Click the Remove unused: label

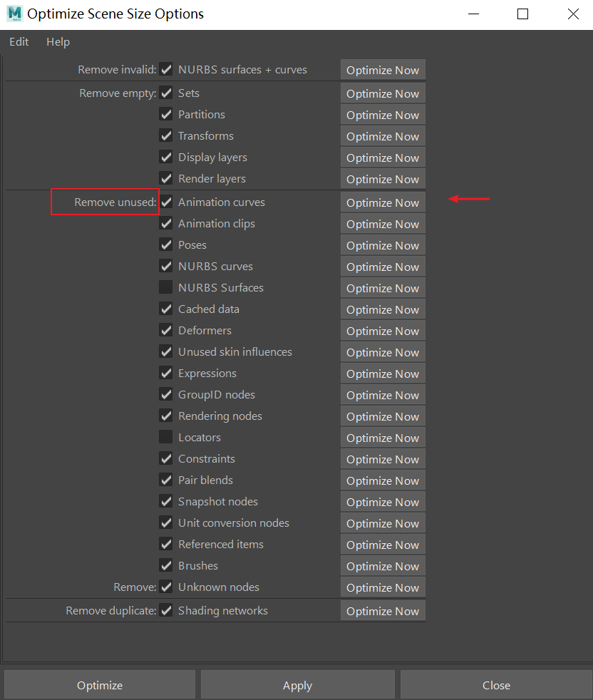point(115,202)
